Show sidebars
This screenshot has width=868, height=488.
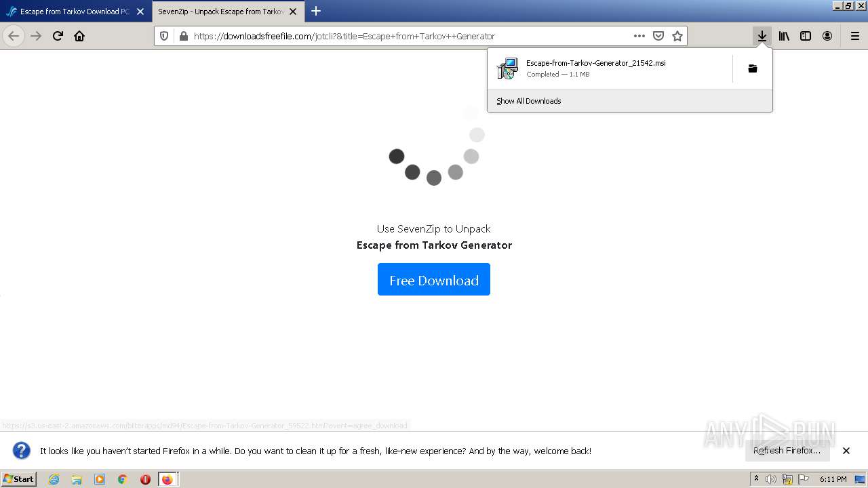click(x=806, y=36)
